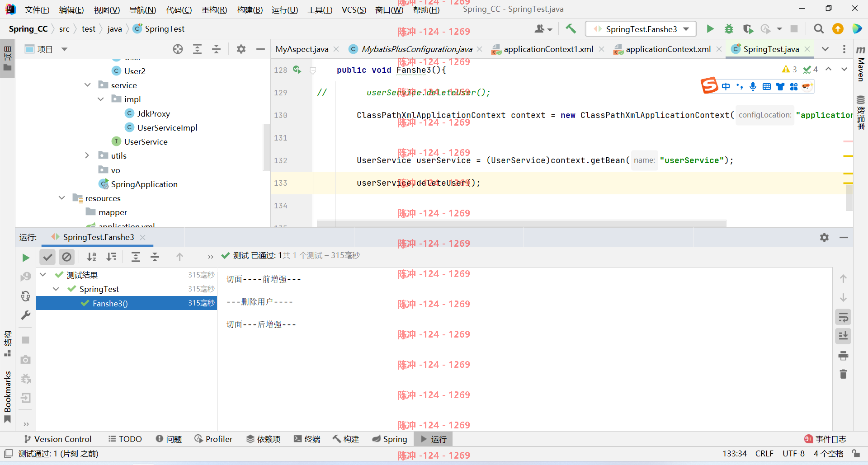Click the run gutter icon on line 128
The height and width of the screenshot is (465, 868).
(297, 70)
